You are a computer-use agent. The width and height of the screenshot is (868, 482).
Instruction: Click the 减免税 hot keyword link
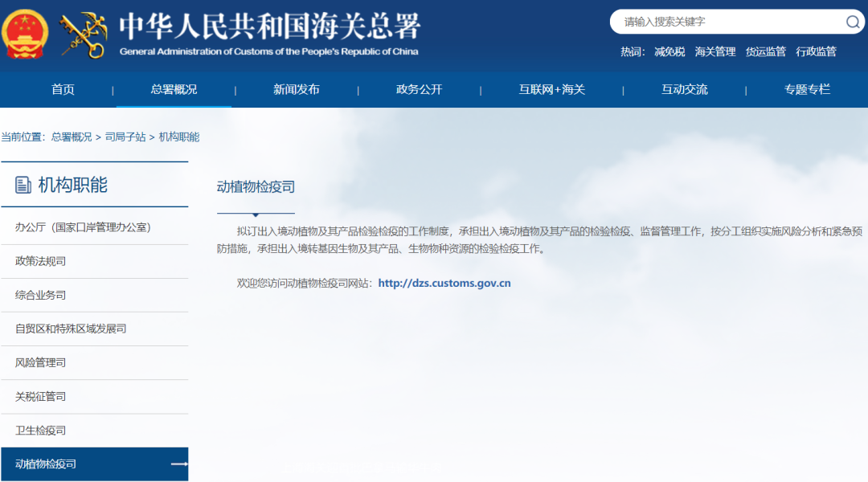(669, 51)
